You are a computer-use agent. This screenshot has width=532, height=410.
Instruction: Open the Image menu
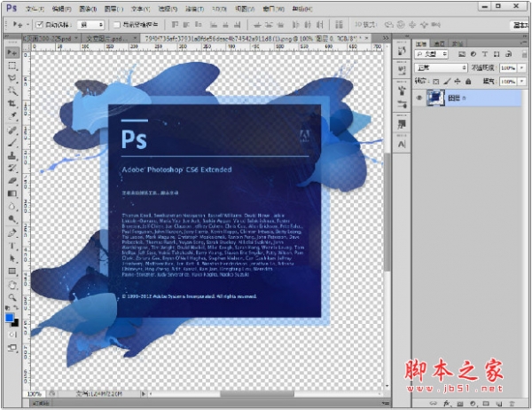tap(88, 9)
